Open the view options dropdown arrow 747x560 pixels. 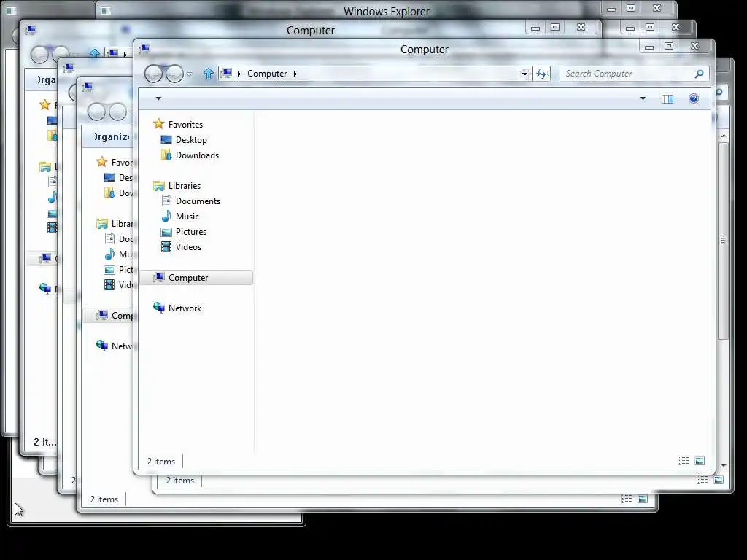(643, 98)
